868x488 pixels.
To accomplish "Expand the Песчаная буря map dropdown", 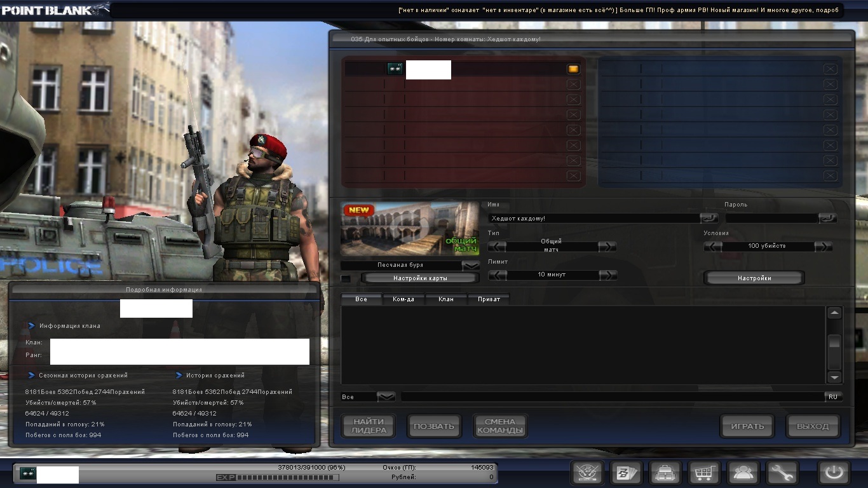I will coord(471,265).
